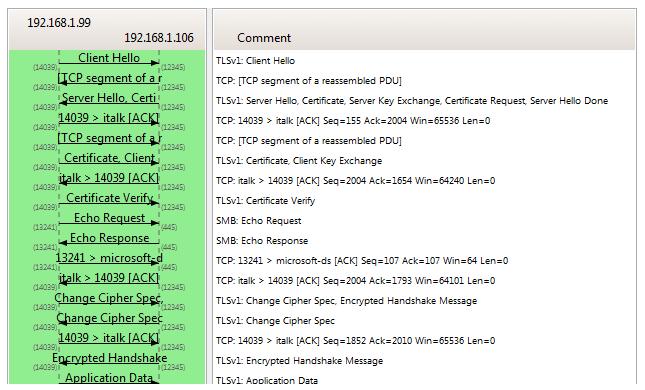Screen dimensions: 645x390
Task: Select 'Server Hello, Certi' flow row
Action: 109,98
